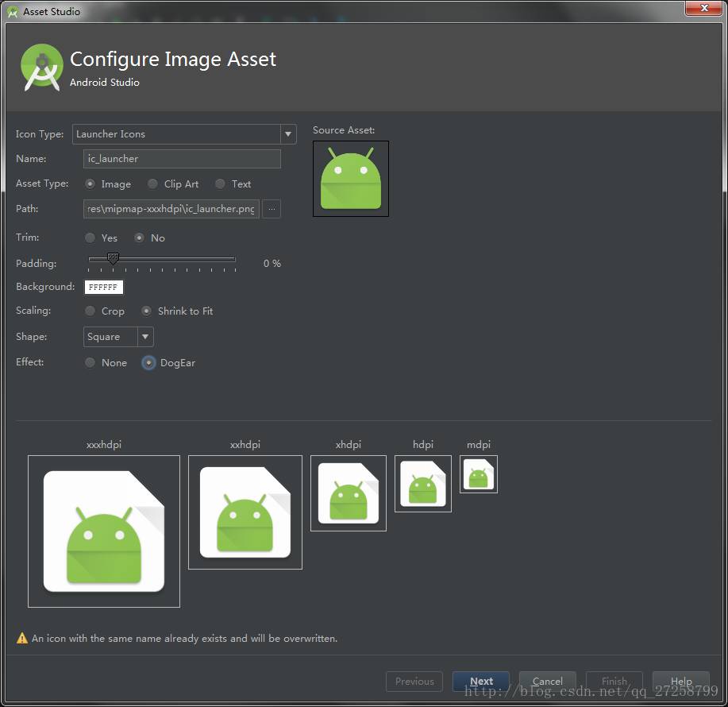Close the Asset Studio window
The image size is (728, 707).
pyautogui.click(x=704, y=9)
